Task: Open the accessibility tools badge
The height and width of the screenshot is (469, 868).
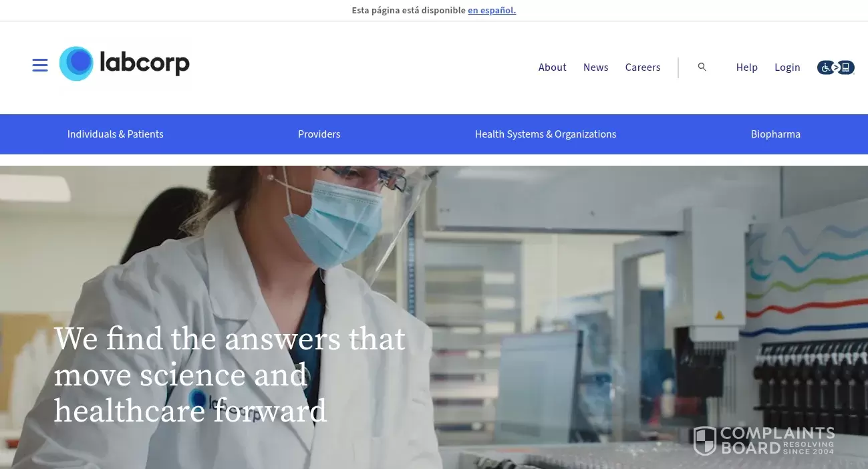Action: click(835, 67)
